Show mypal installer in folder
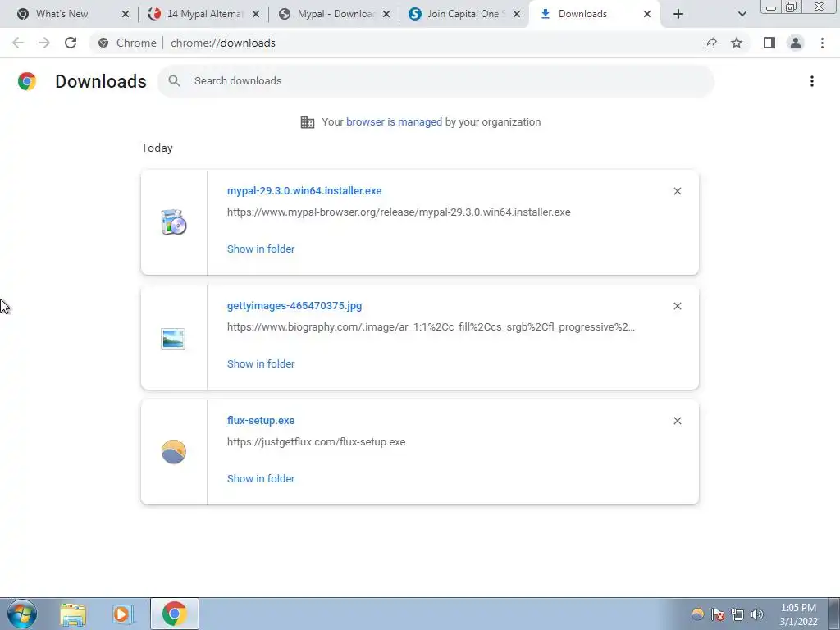The image size is (840, 630). (261, 249)
